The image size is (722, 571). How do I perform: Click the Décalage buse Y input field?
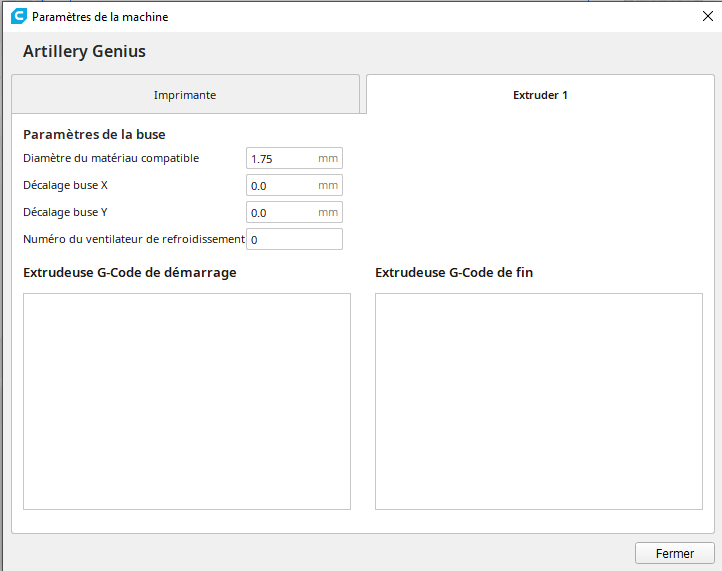294,212
